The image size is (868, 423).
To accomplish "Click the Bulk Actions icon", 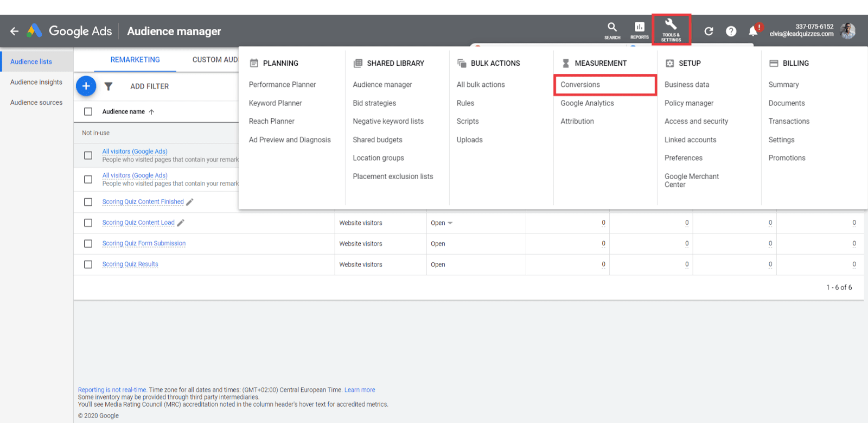I will coord(462,63).
